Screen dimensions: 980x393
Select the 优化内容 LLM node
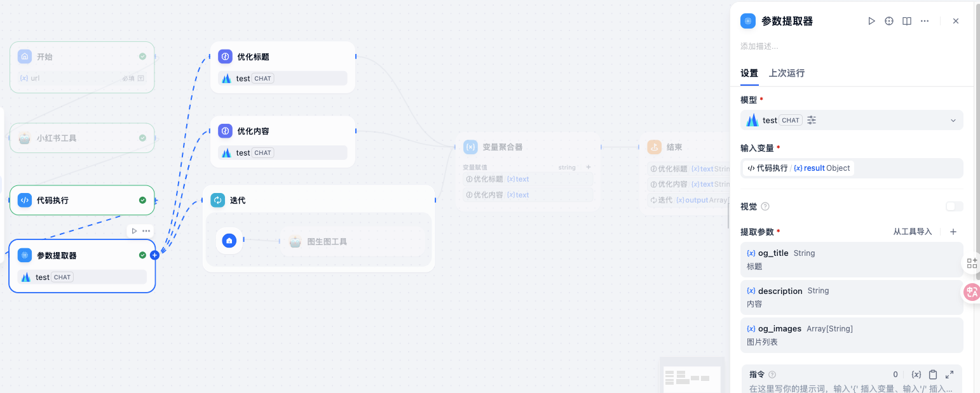pyautogui.click(x=283, y=142)
